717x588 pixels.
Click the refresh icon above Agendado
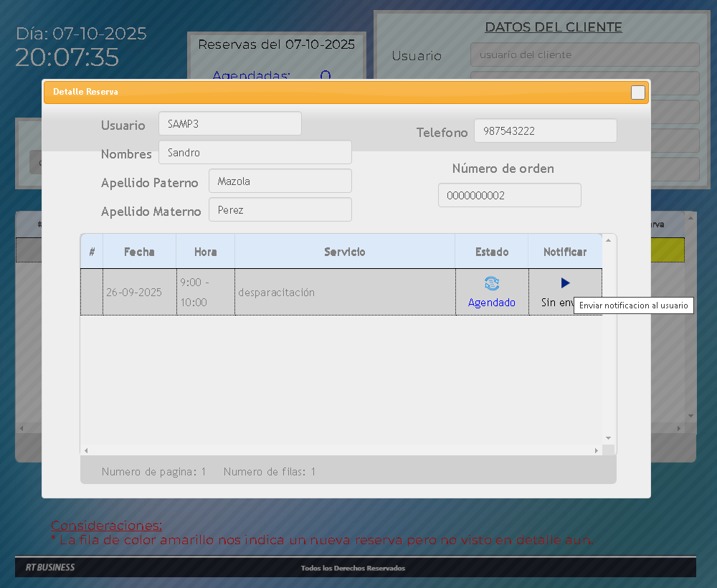[x=492, y=283]
